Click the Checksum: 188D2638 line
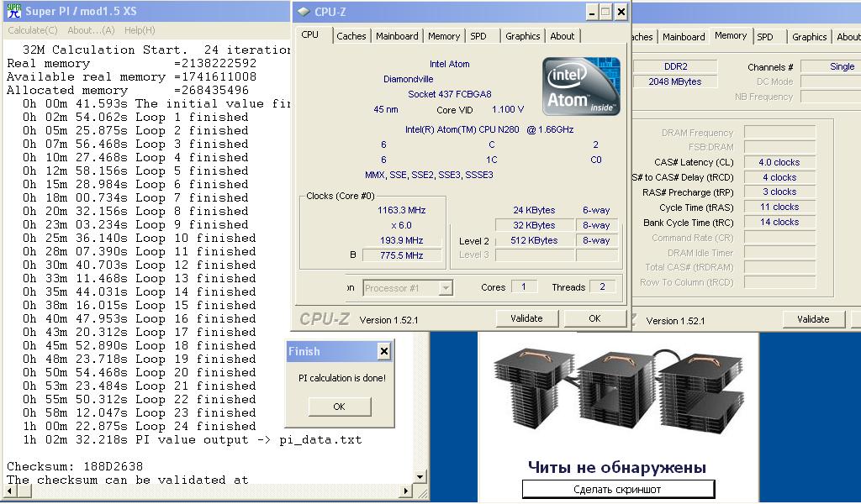Image resolution: width=861 pixels, height=504 pixels. click(x=75, y=466)
